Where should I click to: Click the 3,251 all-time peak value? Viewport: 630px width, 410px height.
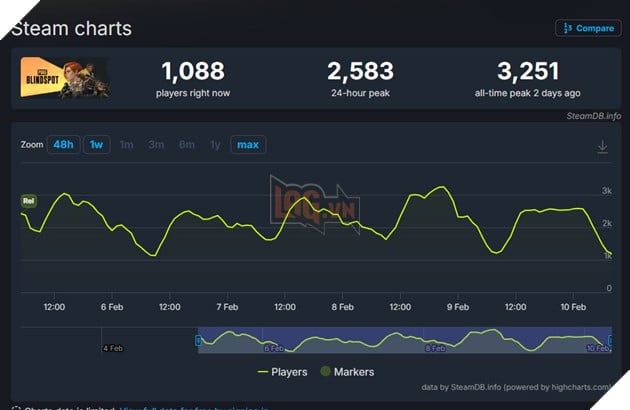click(x=528, y=71)
